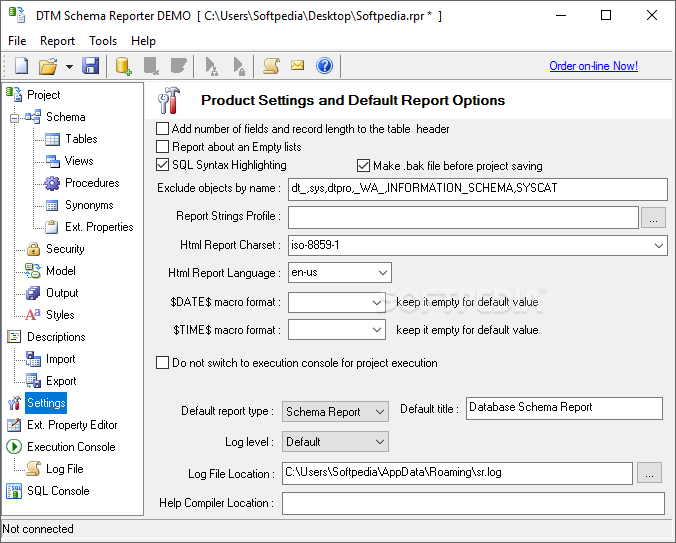This screenshot has height=543, width=676.
Task: Click the run with lock icon
Action: [x=238, y=66]
